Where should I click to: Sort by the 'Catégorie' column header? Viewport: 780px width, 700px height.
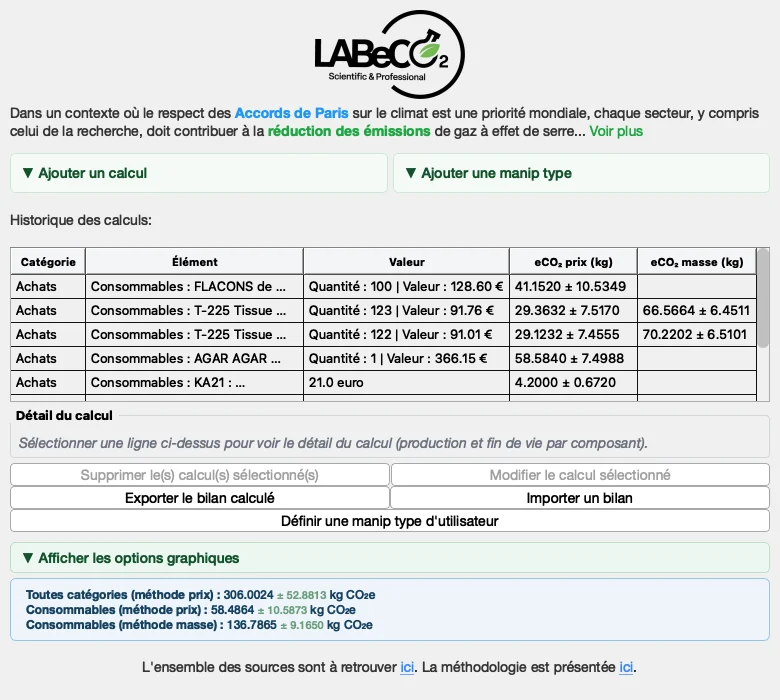click(48, 262)
